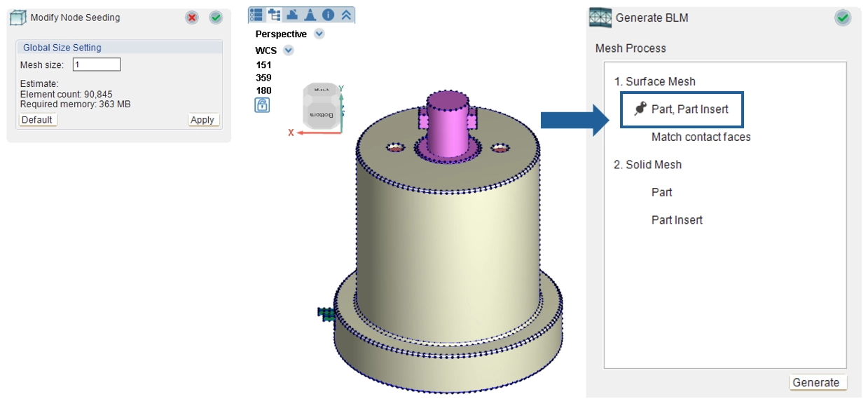
Task: Collapse the viewport toolbar with double chevron
Action: coord(346,15)
